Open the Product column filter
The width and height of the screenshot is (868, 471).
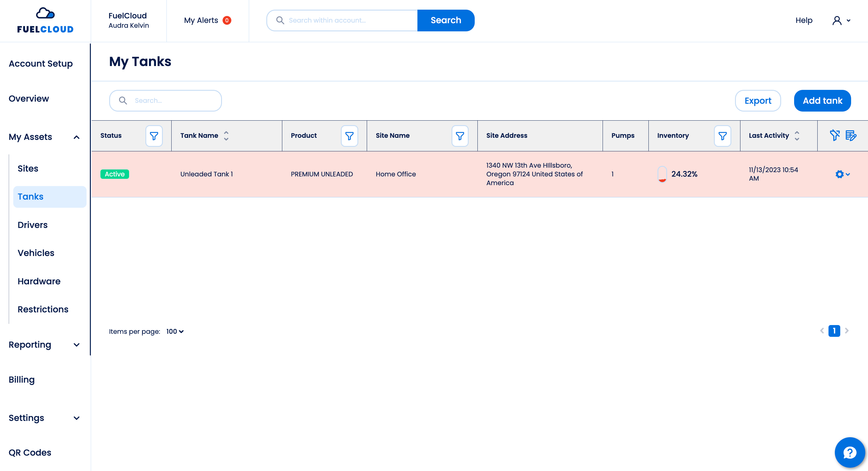pos(349,136)
